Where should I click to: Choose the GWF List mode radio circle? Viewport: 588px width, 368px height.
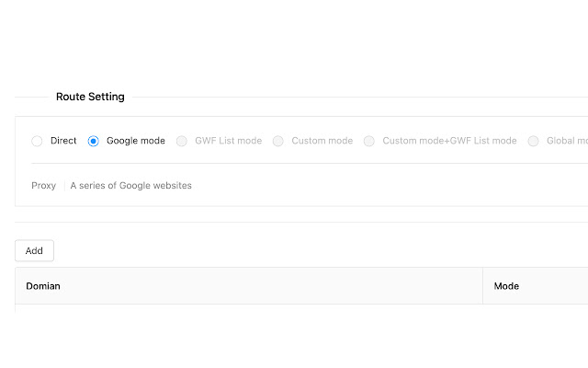182,141
